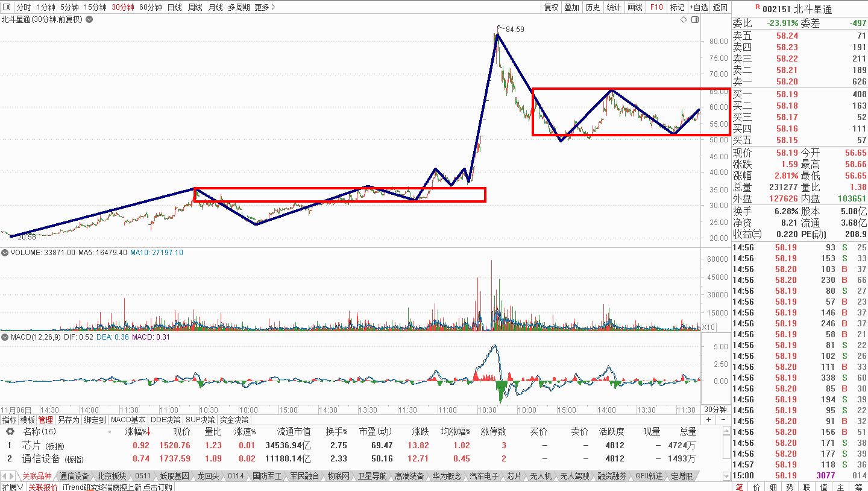Open the 华为概念 bottom tab
868x491 pixels.
click(x=447, y=476)
